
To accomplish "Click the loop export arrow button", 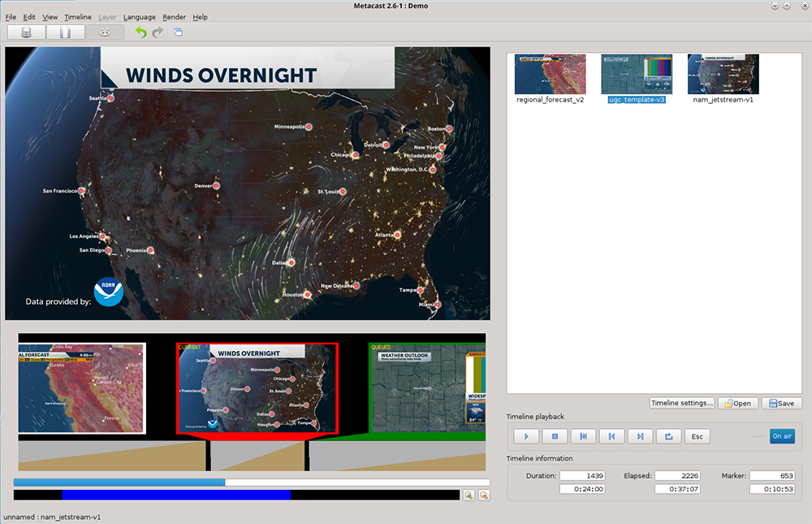I will [668, 436].
